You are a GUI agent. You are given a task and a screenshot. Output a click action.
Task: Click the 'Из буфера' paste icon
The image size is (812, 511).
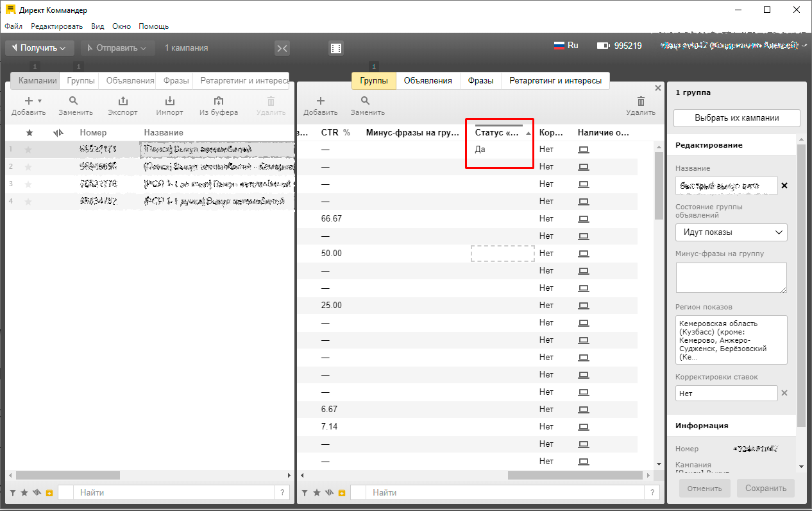point(219,101)
